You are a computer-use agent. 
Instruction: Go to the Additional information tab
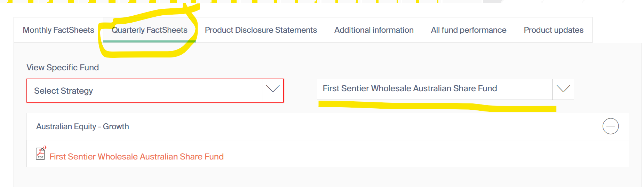[x=374, y=30]
